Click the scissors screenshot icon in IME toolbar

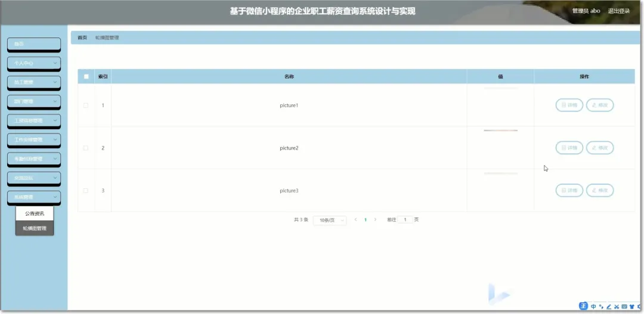click(x=617, y=307)
